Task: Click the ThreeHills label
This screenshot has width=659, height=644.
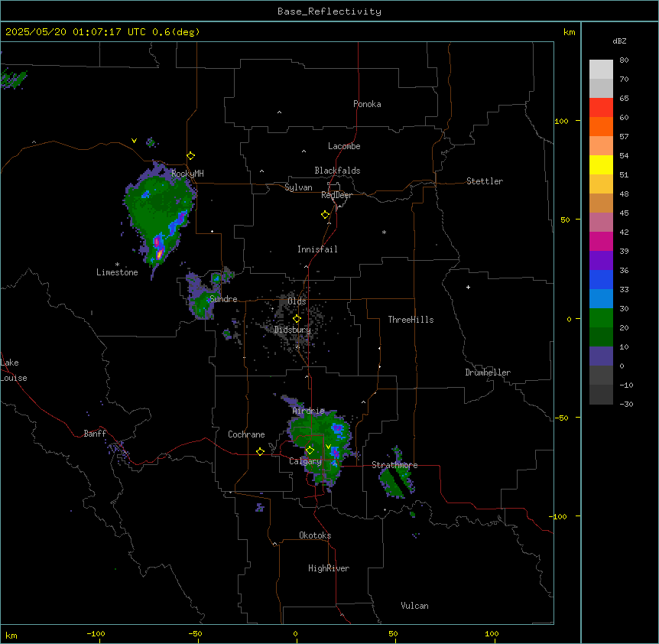Action: [411, 320]
